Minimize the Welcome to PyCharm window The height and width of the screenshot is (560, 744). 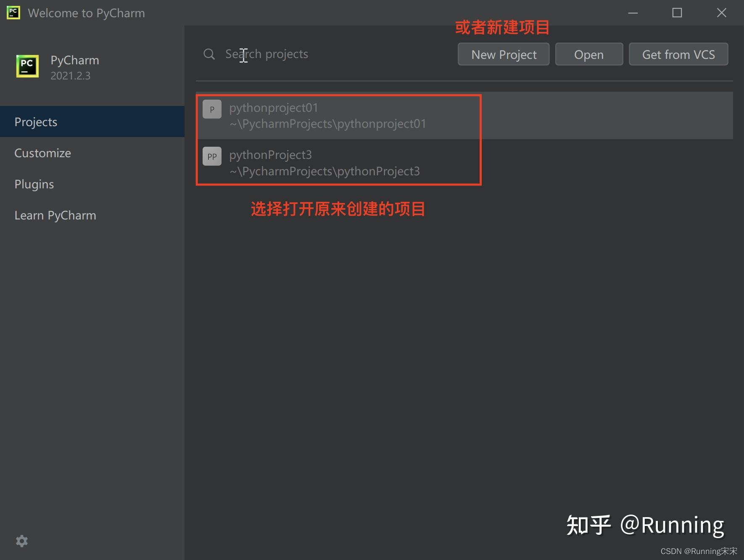pyautogui.click(x=633, y=13)
